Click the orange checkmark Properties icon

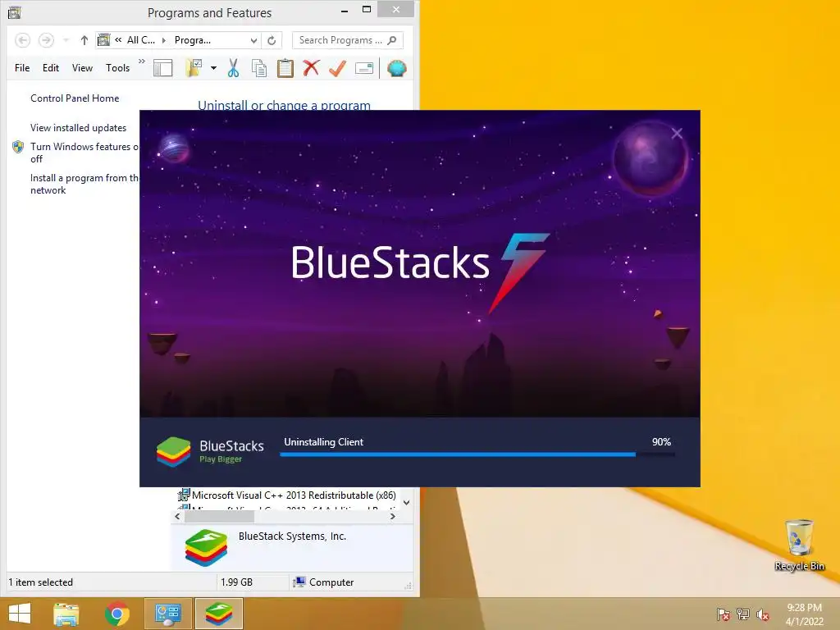pos(337,68)
